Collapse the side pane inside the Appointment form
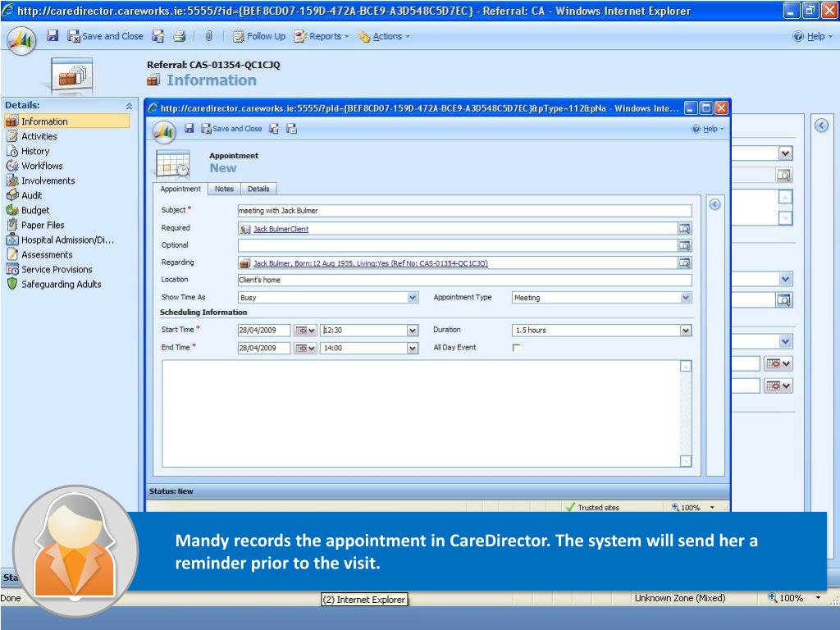This screenshot has height=630, width=840. [714, 204]
